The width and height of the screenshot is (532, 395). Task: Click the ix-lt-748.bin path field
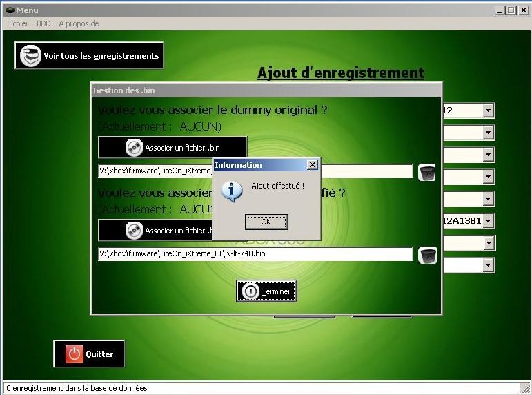[255, 253]
